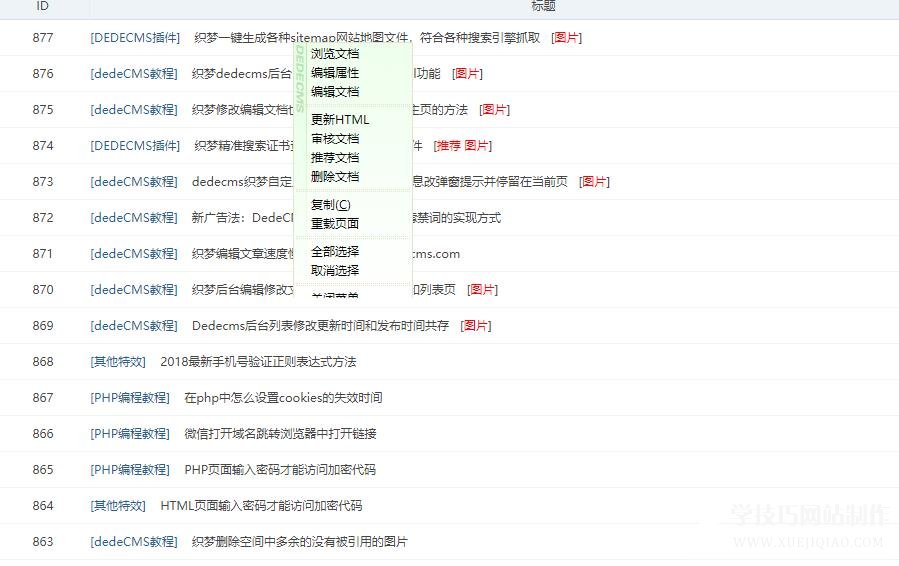Image resolution: width=899 pixels, height=566 pixels.
Task: Open category [dedeCMS教程] on row 872
Action: 134,218
